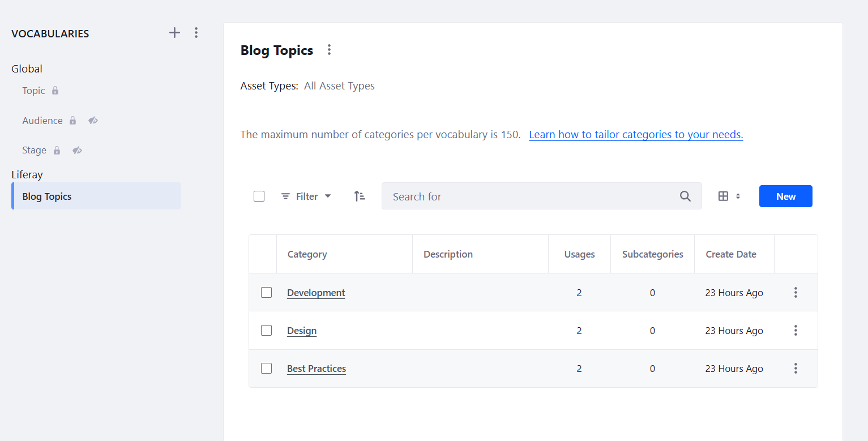Click hidden-eye icon next to Stage
The image size is (868, 441).
click(78, 150)
